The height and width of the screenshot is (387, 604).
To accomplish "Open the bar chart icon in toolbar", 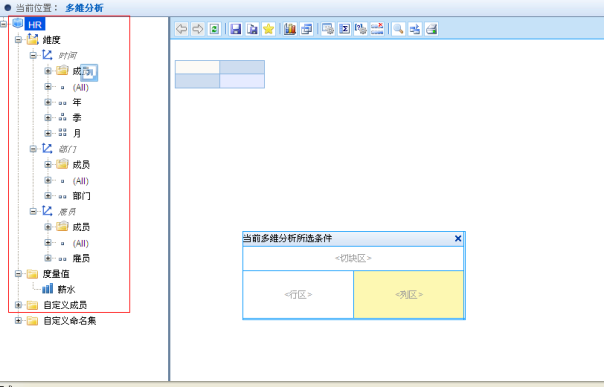I will (x=290, y=29).
